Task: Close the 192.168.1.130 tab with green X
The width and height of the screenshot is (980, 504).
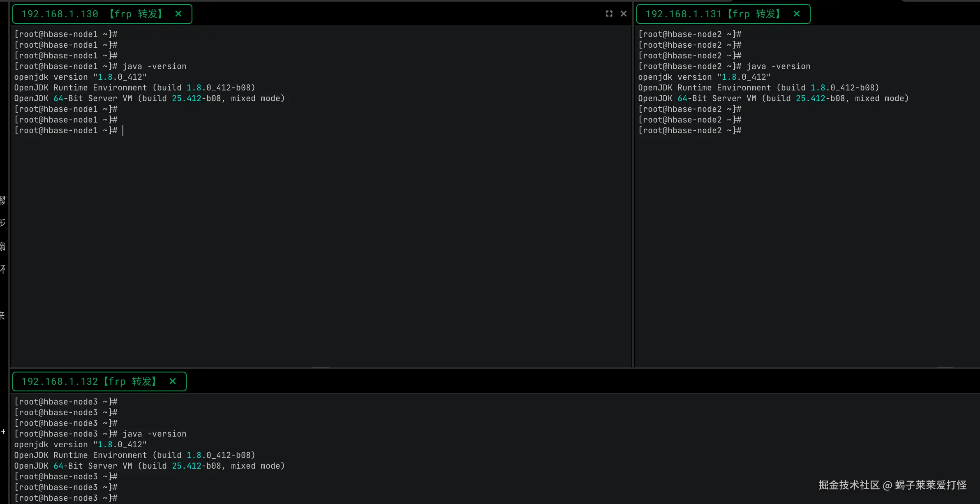Action: click(x=178, y=14)
